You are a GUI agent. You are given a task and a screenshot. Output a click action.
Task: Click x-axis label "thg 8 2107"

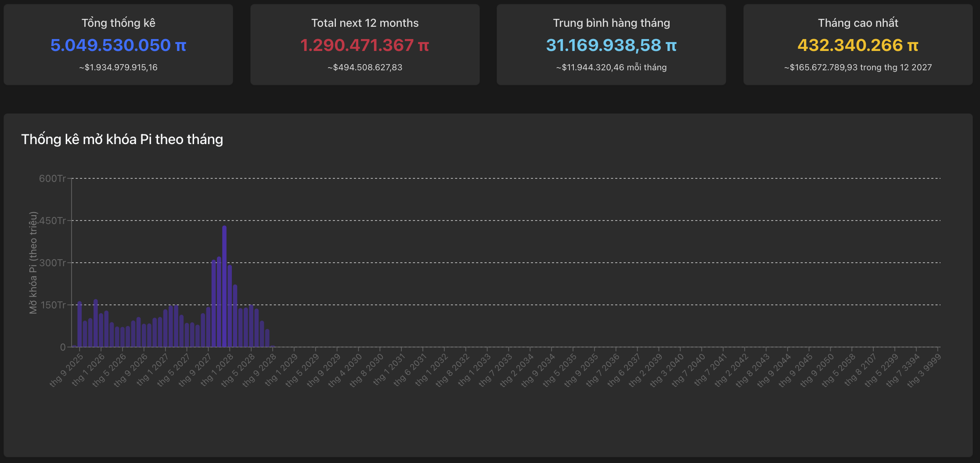861,370
